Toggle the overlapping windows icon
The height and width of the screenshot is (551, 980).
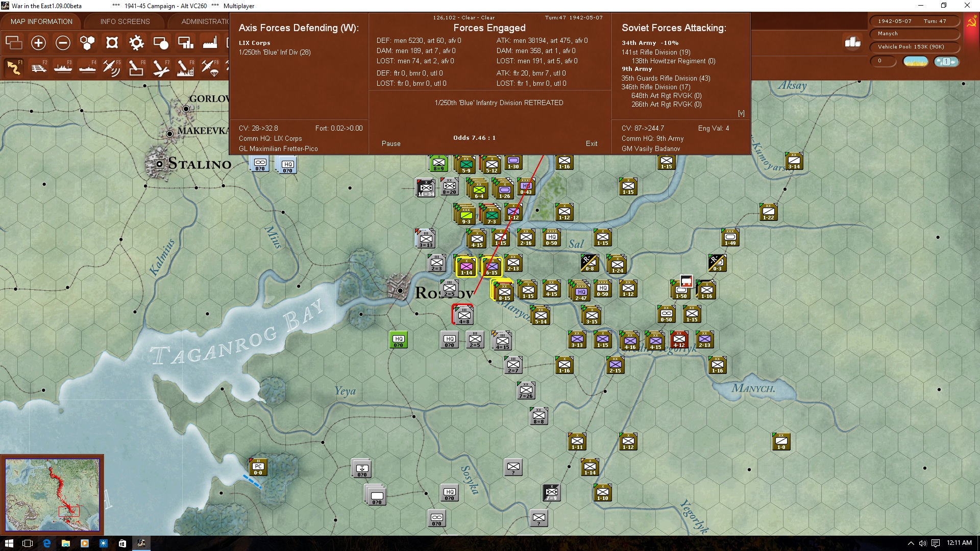14,43
